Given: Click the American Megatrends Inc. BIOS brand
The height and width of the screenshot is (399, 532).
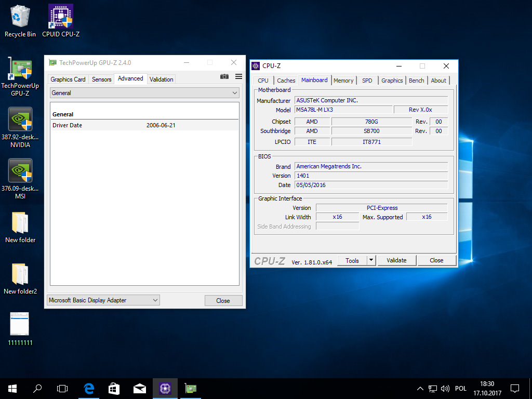Looking at the screenshot, I should point(371,166).
